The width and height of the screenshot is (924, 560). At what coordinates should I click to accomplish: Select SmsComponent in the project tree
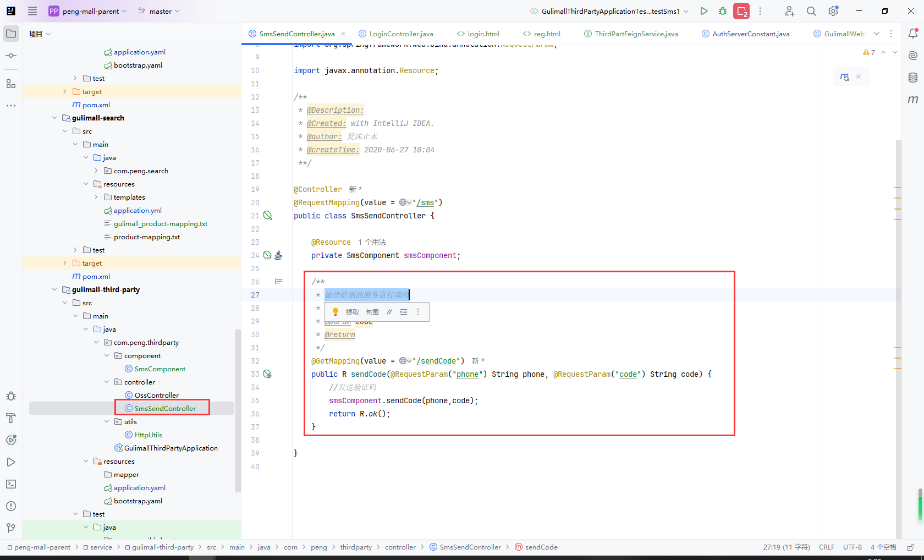point(155,369)
